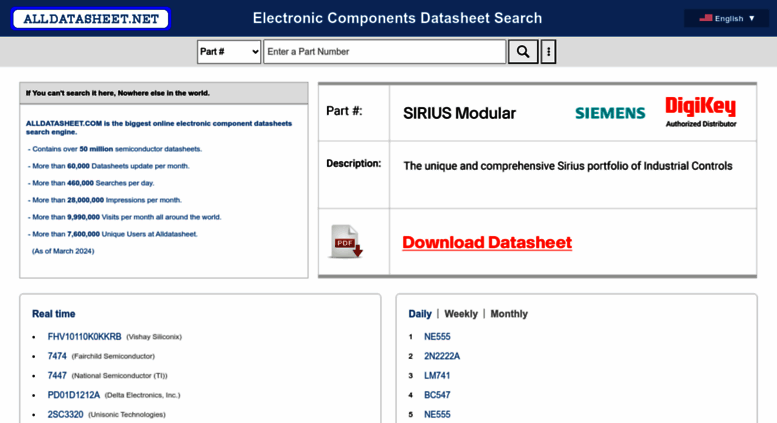The height and width of the screenshot is (423, 777).
Task: Click the ALLDATASHEET.COM biggest search engine text
Action: [159, 128]
